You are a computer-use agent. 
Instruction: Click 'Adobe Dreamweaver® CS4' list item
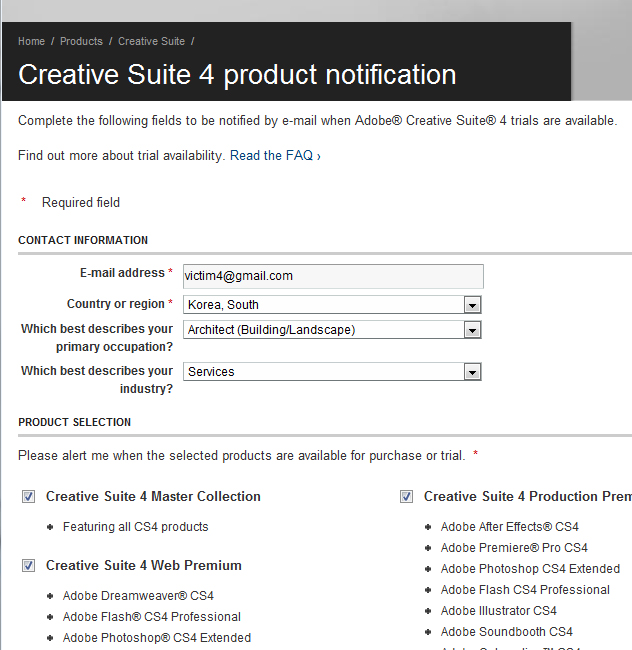pos(138,596)
